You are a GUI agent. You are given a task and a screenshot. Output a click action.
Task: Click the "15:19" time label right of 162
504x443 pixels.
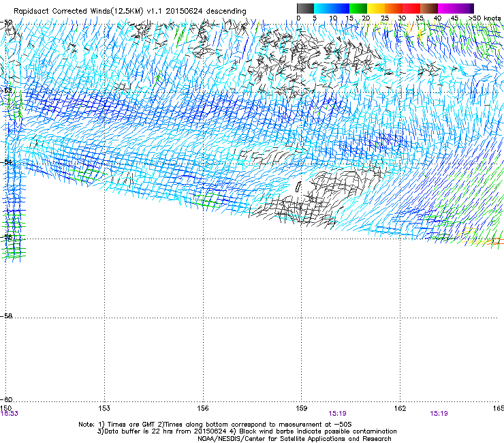[x=439, y=414]
